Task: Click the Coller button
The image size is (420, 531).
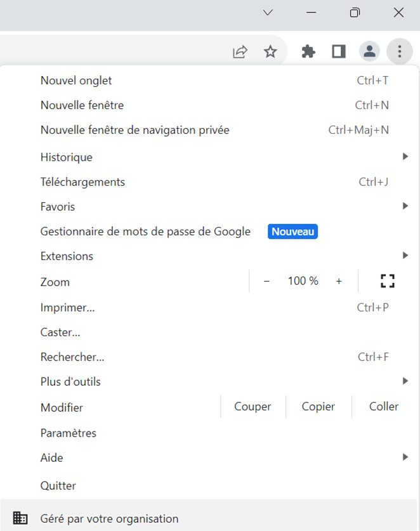Action: point(384,407)
